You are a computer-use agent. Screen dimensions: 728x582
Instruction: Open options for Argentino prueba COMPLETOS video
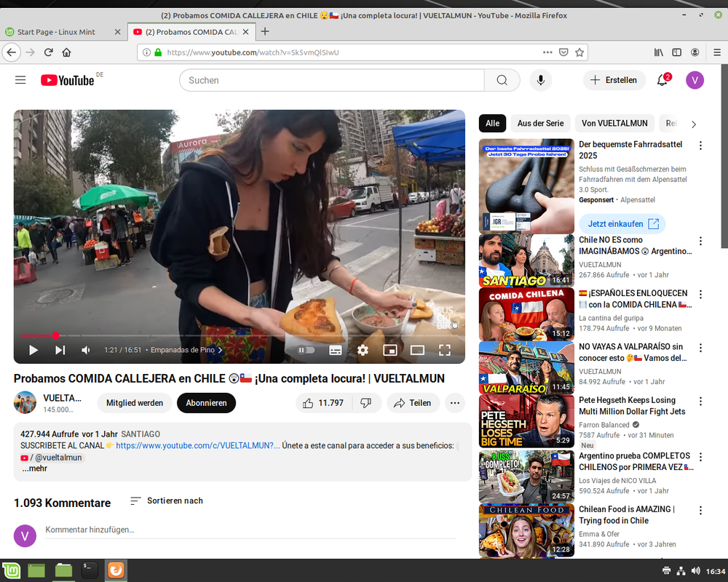point(700,457)
